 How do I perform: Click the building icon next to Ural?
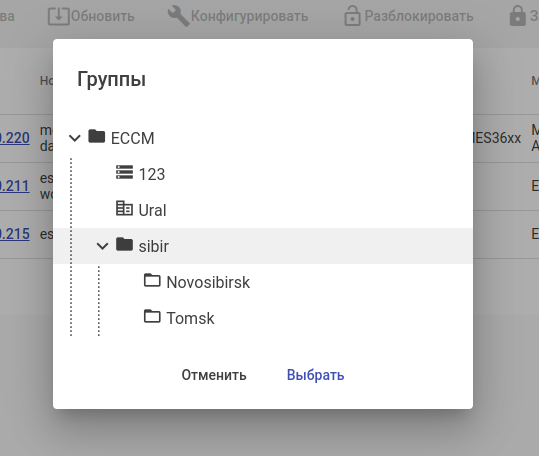click(124, 208)
